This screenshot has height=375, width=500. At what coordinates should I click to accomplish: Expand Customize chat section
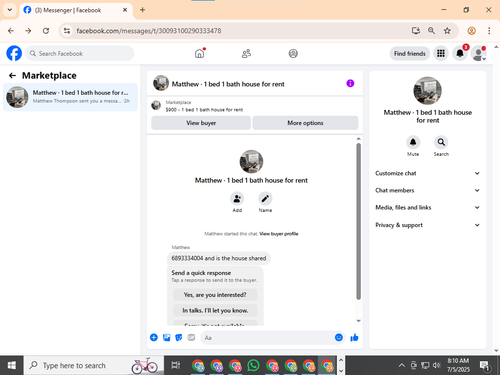[427, 173]
